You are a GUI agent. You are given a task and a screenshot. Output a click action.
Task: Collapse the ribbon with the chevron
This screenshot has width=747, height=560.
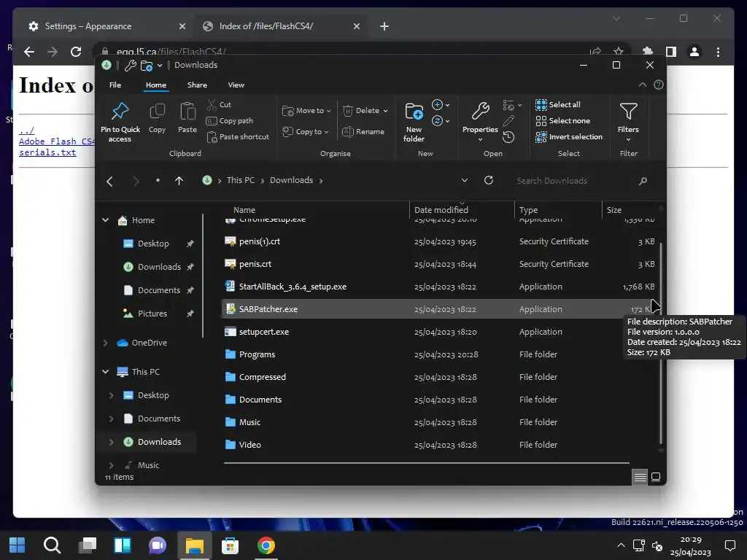tap(642, 85)
